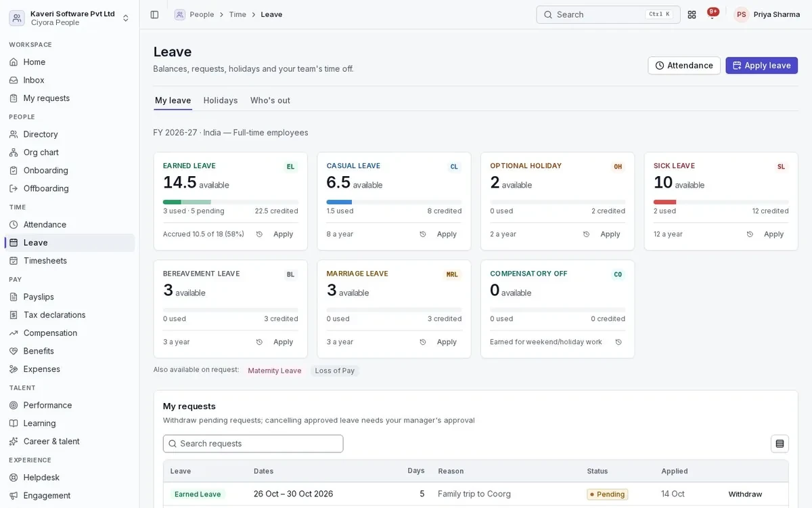This screenshot has width=812, height=508.
Task: Open Compensation in sidebar
Action: [69, 333]
